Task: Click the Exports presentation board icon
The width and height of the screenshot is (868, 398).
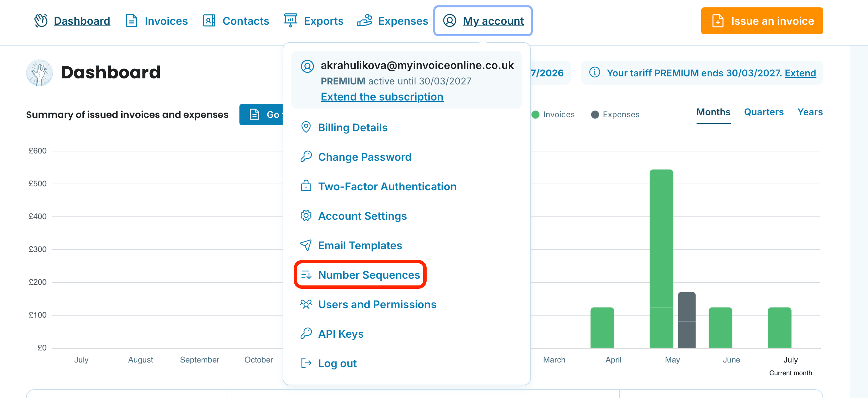Action: (x=290, y=21)
